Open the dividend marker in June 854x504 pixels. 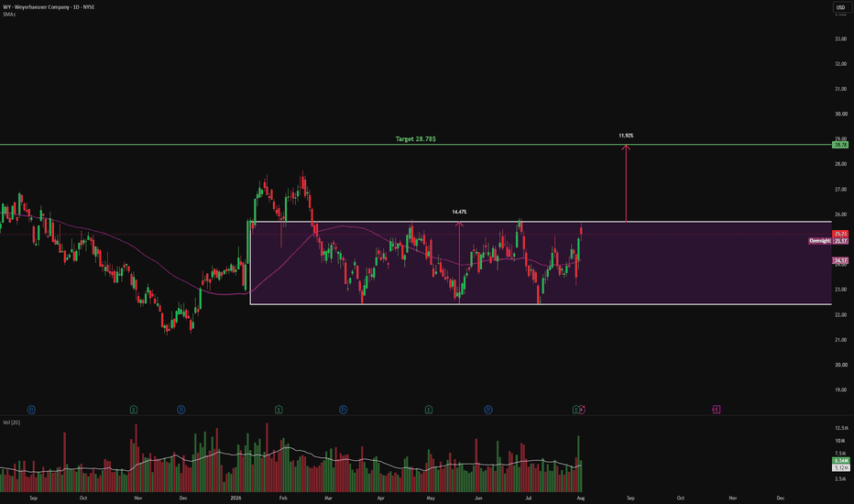pyautogui.click(x=488, y=410)
